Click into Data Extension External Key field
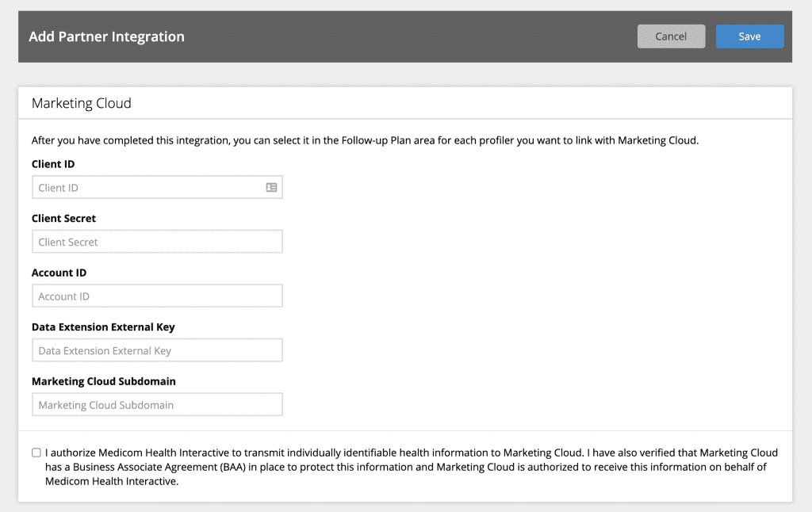This screenshot has width=812, height=512. point(158,350)
